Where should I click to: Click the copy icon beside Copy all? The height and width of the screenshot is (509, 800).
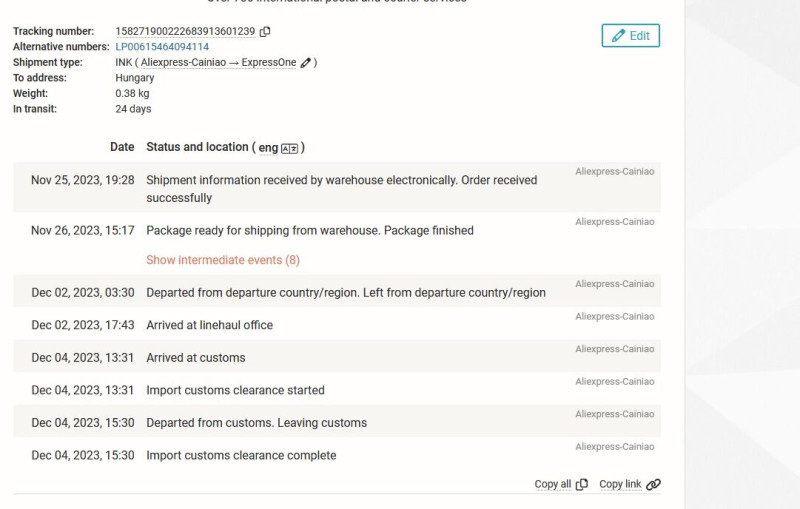582,485
